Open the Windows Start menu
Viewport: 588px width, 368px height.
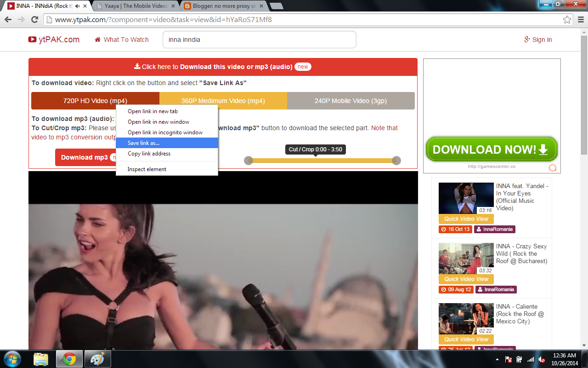pyautogui.click(x=12, y=359)
